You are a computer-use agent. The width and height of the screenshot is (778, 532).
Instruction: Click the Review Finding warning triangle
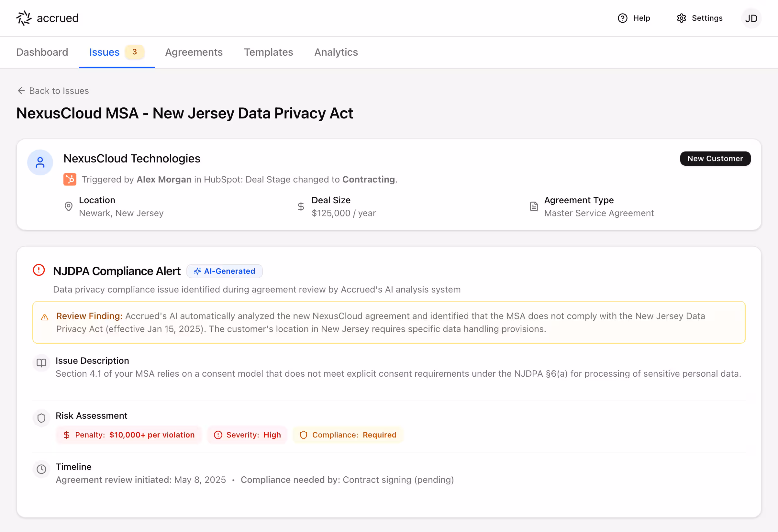pos(45,317)
